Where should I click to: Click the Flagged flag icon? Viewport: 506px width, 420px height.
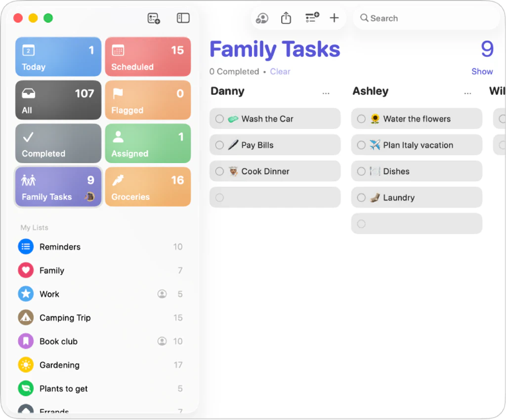tap(118, 94)
